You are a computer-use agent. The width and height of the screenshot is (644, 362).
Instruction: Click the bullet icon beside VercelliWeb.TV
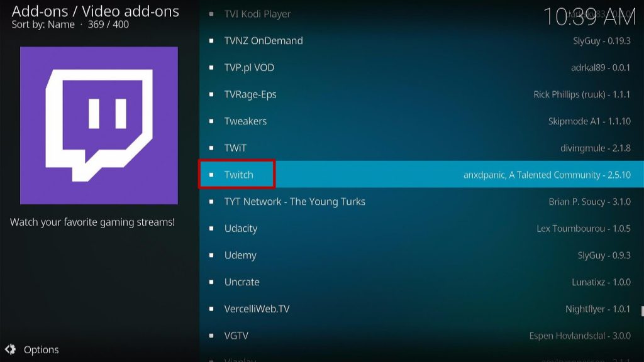(211, 309)
